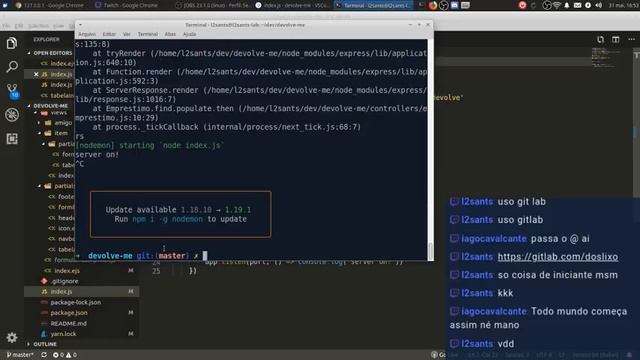
Task: Switch to the Twitch Google Chrome taskbar window
Action: [x=127, y=5]
